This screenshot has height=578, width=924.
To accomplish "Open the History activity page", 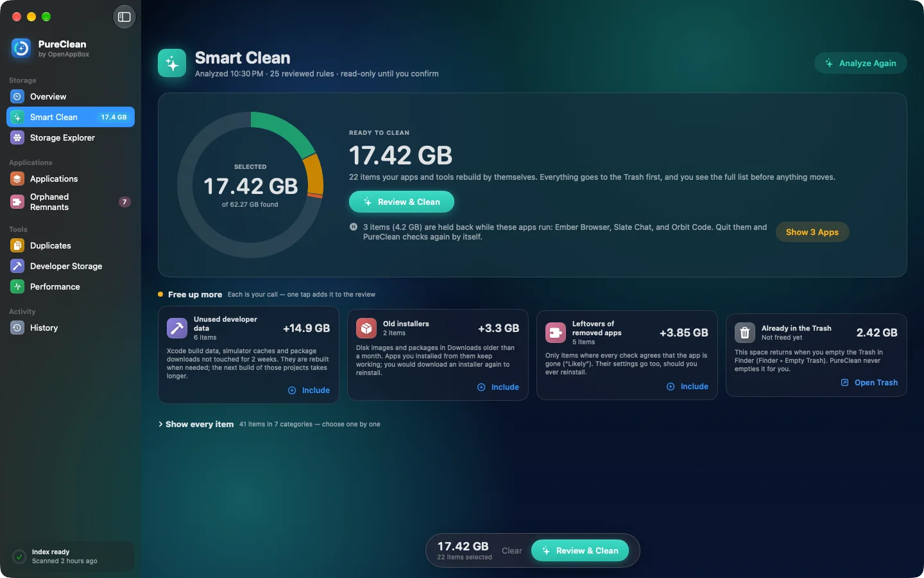I will (71, 328).
